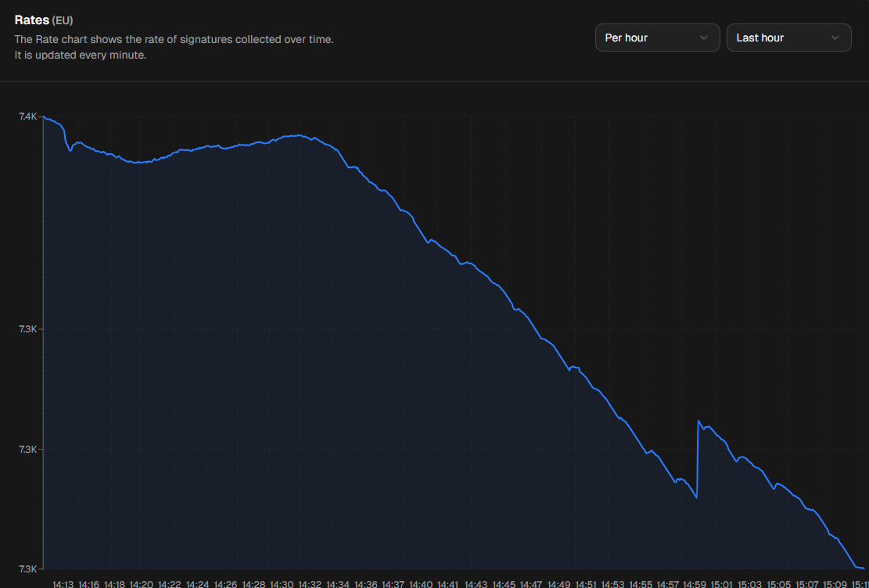Image resolution: width=869 pixels, height=588 pixels.
Task: Click the 14:43 x-axis time label
Action: point(476,584)
